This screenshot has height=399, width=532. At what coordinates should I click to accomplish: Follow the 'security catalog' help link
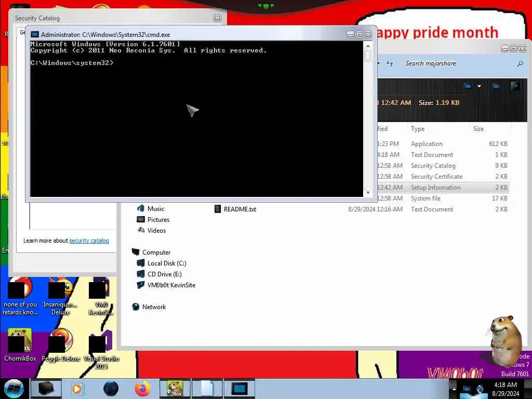tap(89, 241)
